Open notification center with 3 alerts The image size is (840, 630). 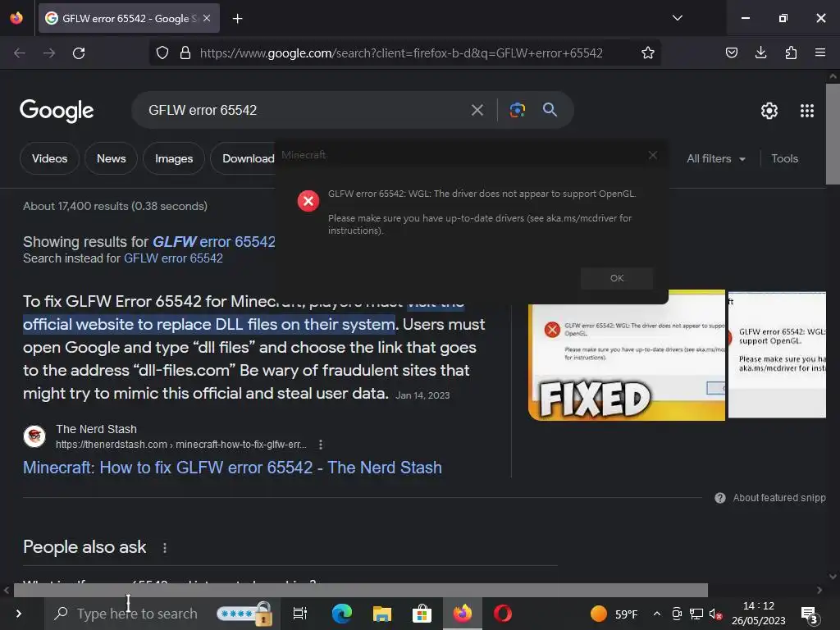[x=809, y=614]
